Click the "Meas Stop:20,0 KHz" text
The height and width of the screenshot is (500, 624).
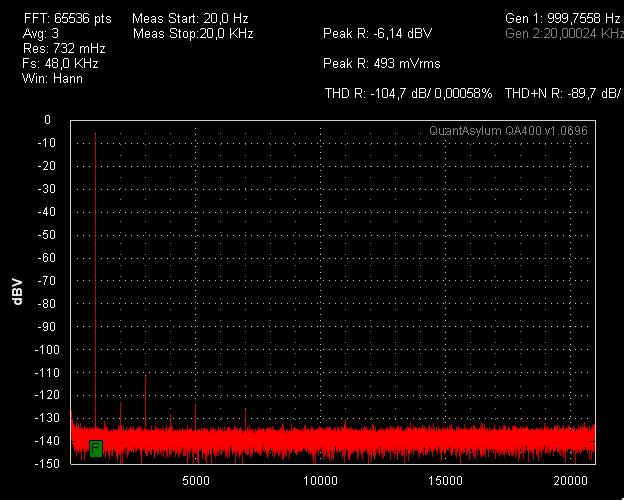click(x=193, y=34)
